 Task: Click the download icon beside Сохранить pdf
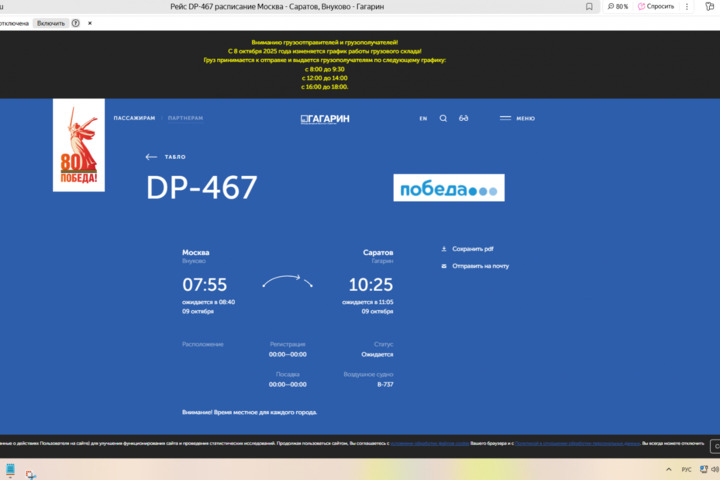(444, 248)
